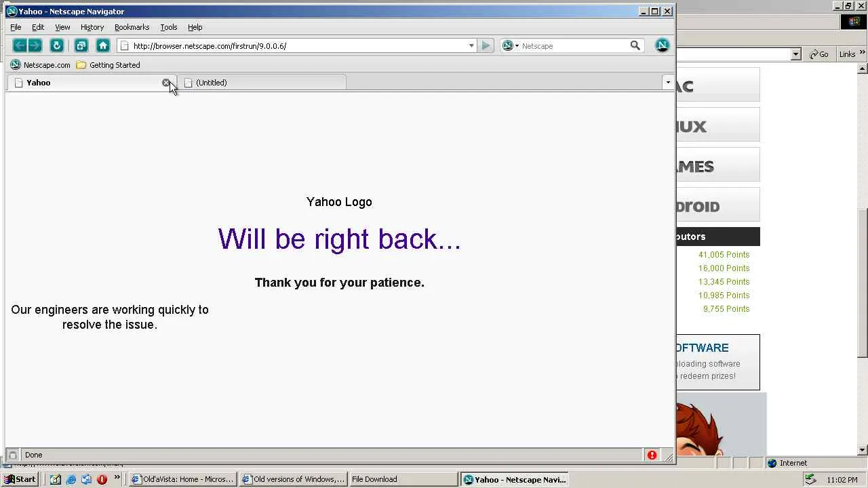Open the Netscape.com bookmark
868x488 pixels.
pos(41,65)
